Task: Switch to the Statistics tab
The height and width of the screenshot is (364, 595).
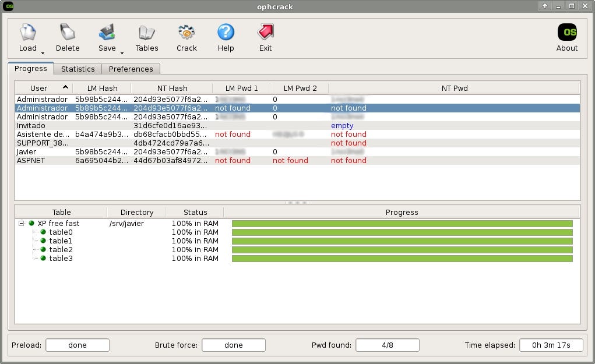Action: (x=78, y=69)
